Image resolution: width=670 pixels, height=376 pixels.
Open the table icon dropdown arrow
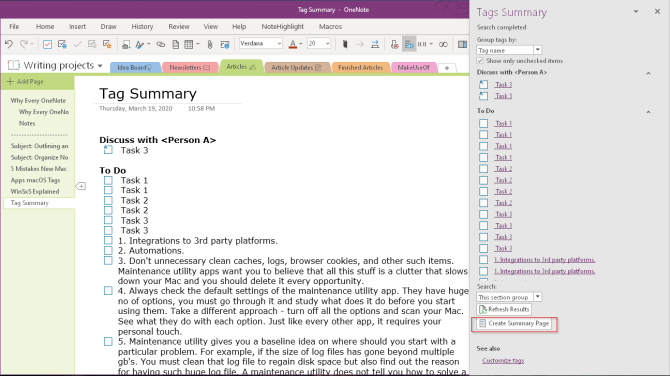tap(198, 44)
